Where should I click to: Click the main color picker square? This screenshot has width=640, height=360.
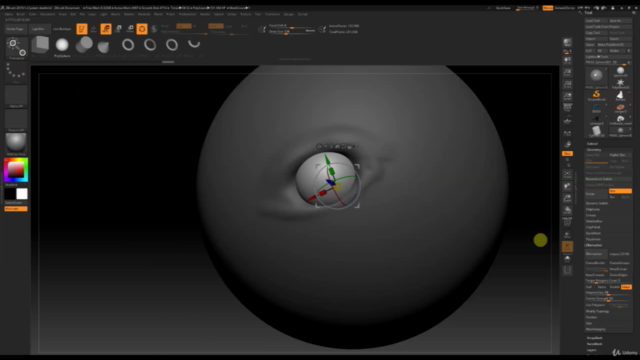click(16, 170)
